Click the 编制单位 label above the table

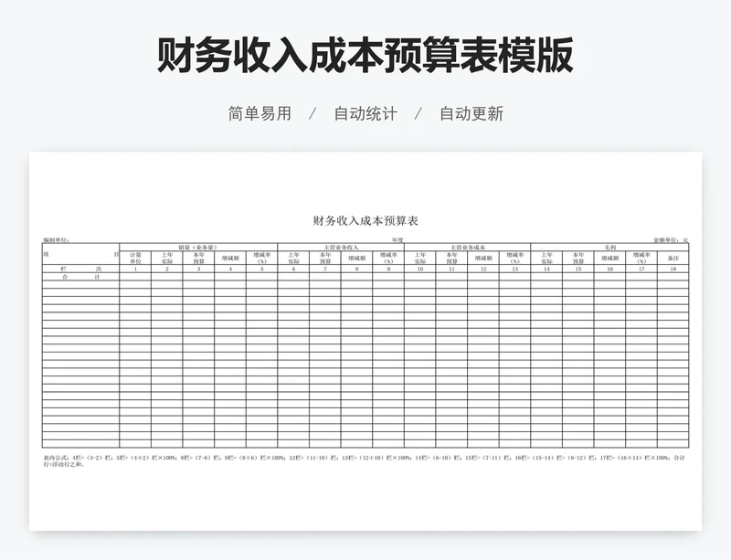[57, 240]
